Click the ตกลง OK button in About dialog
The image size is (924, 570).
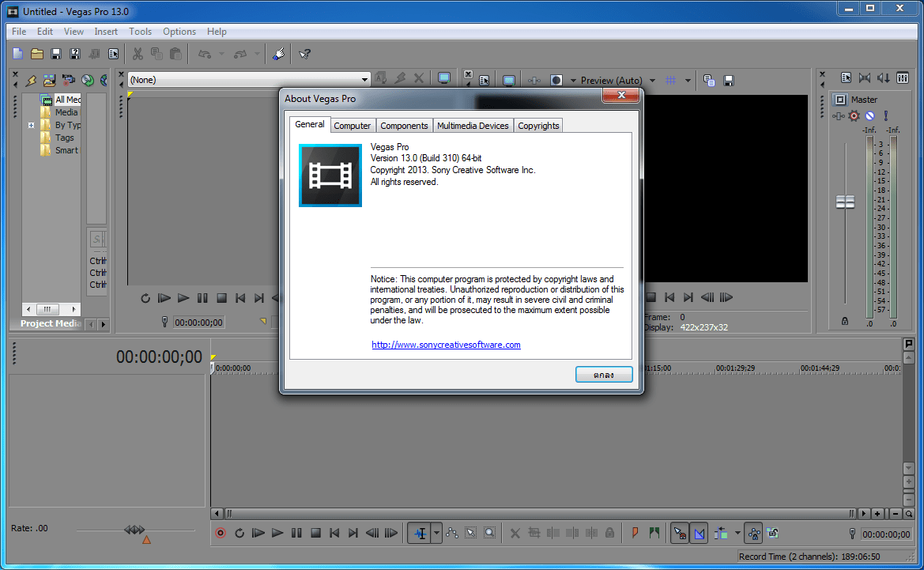(604, 374)
